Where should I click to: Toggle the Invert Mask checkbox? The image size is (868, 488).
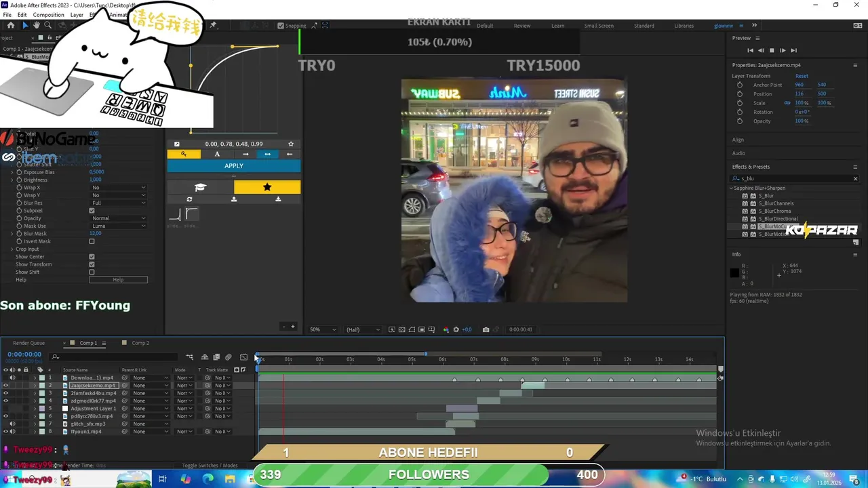(92, 241)
